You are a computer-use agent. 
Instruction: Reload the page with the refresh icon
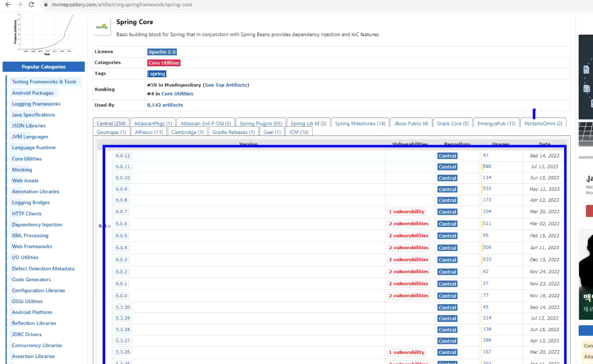[32, 5]
